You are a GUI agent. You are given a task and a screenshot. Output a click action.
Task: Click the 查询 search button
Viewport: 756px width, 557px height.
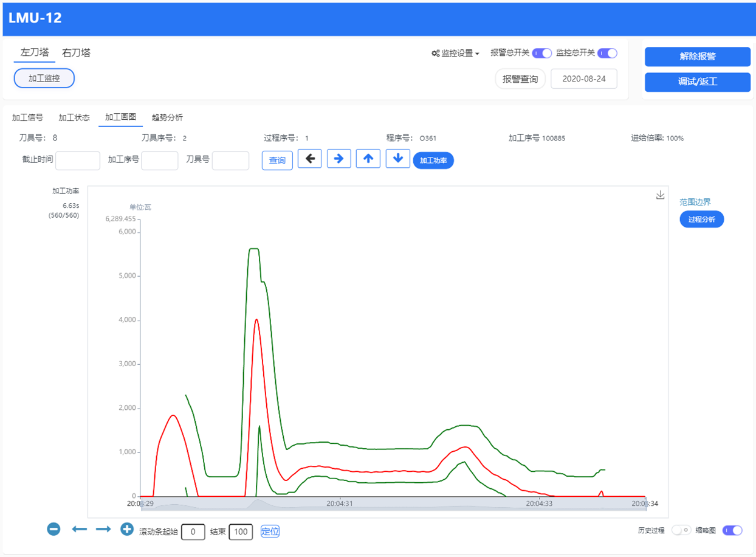click(277, 161)
